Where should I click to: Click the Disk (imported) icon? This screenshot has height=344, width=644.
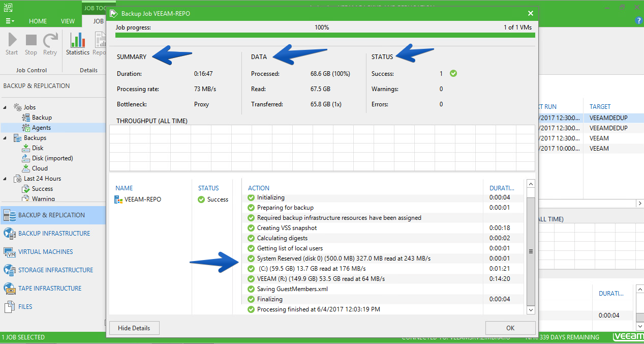[26, 158]
